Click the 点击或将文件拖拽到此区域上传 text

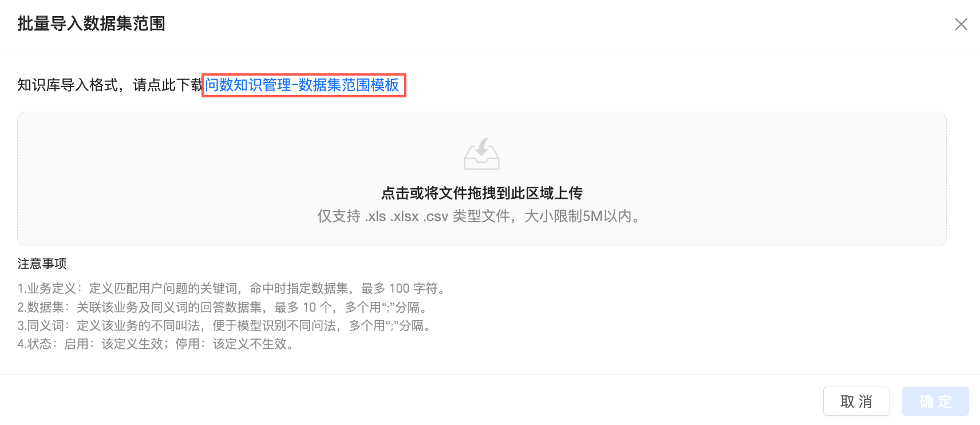(x=481, y=193)
